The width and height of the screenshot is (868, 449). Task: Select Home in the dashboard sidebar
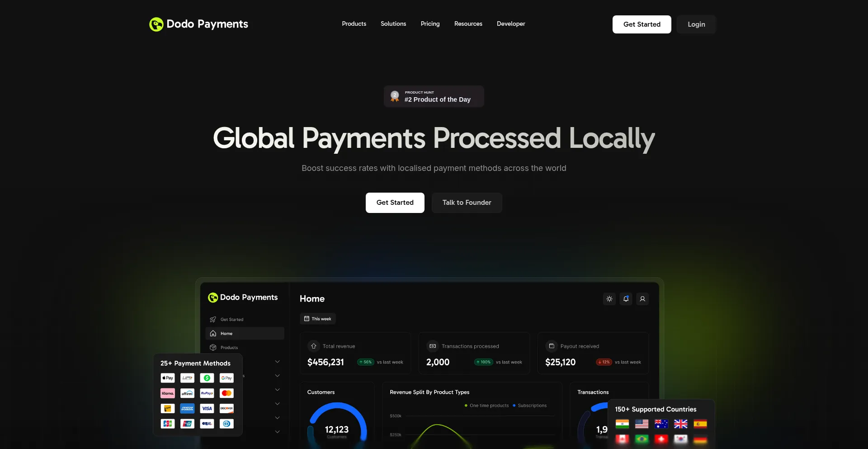(x=245, y=334)
